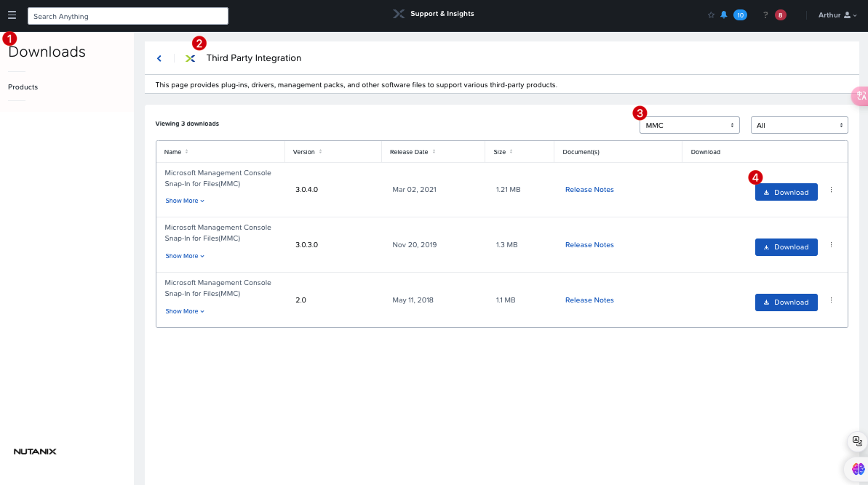This screenshot has width=868, height=485.
Task: Click the May 11, 2018 release date
Action: [413, 300]
